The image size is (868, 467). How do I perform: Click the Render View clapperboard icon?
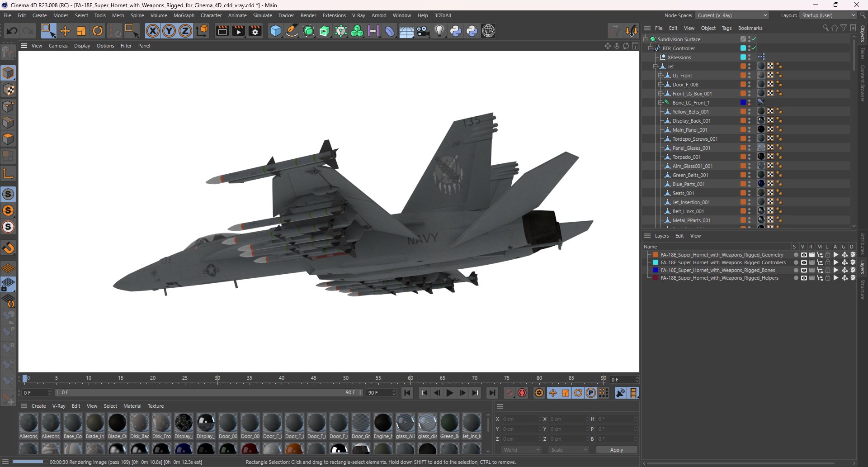222,31
